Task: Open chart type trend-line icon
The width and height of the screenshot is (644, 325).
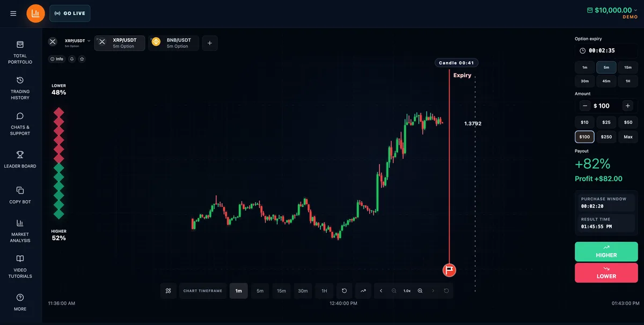Action: (x=363, y=291)
